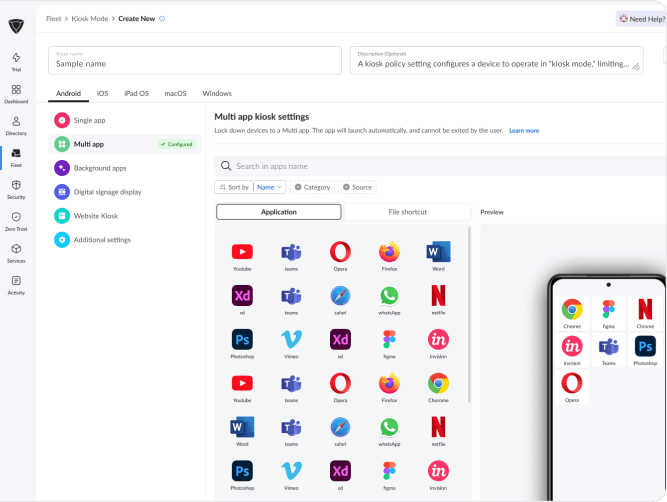This screenshot has height=502, width=667.
Task: Open Background apps settings
Action: point(125,168)
